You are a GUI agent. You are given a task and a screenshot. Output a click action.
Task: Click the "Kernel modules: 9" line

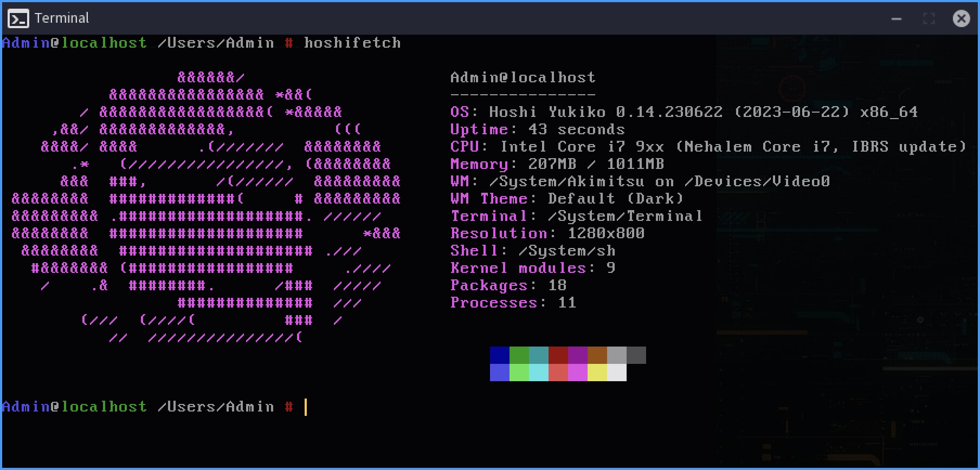(533, 268)
